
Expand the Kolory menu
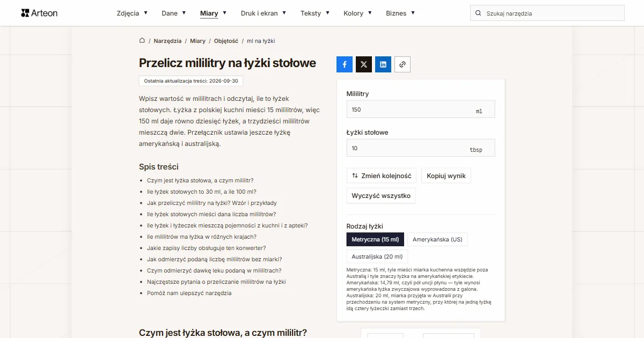point(358,13)
